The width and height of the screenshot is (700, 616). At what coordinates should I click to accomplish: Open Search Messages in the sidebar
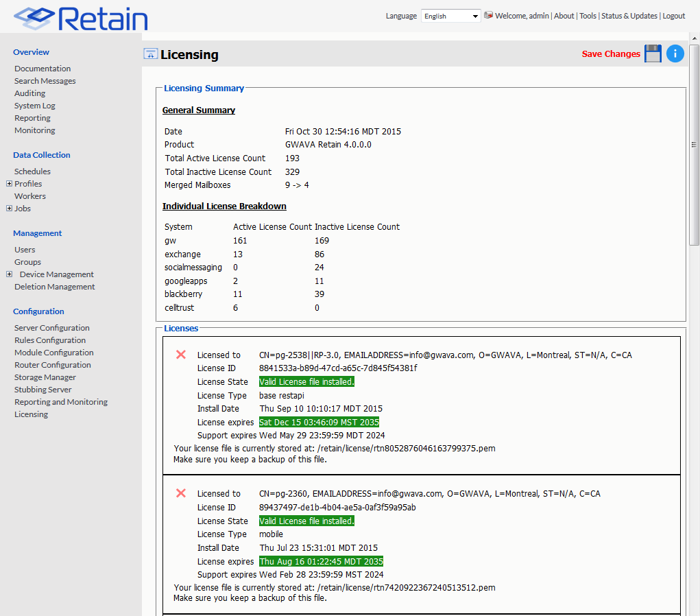tap(45, 81)
